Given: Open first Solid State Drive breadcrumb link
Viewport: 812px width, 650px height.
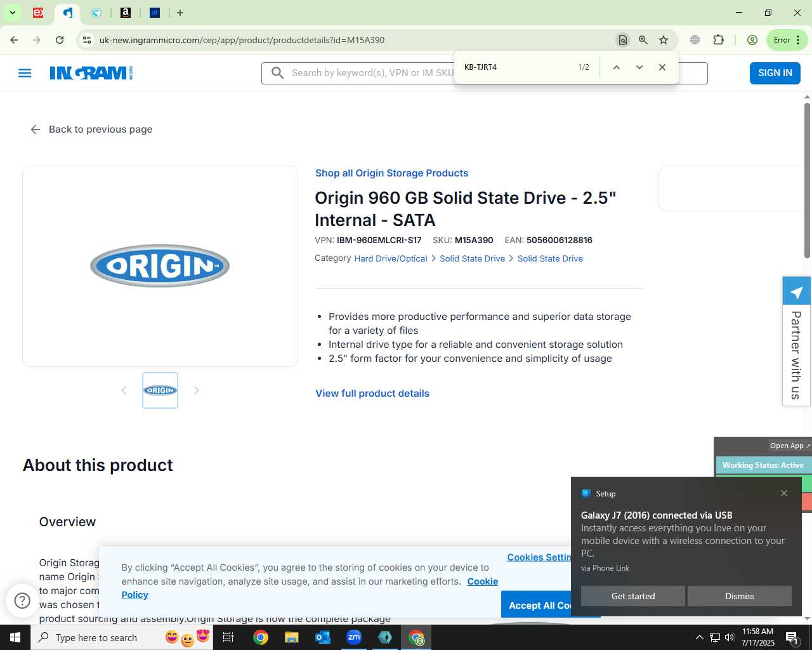Looking at the screenshot, I should point(472,259).
